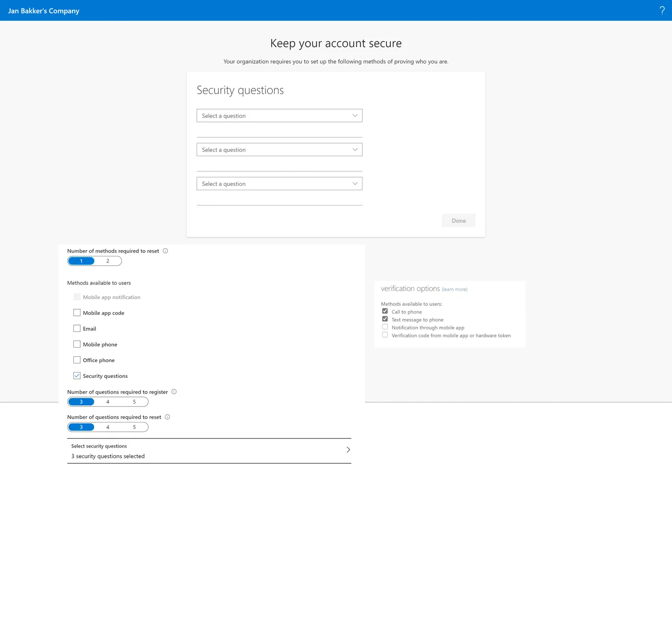
Task: Open the second Select a question dropdown
Action: point(279,150)
